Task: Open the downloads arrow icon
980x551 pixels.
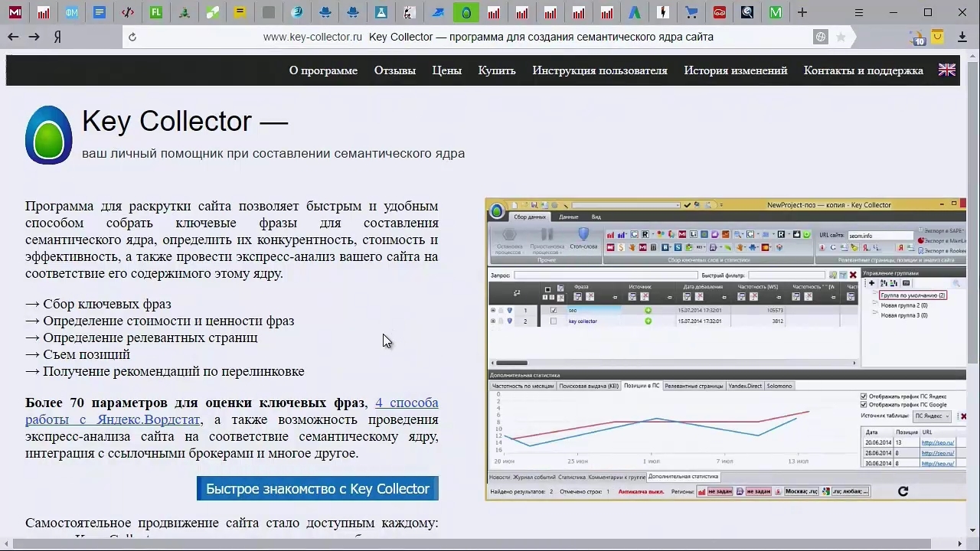Action: pyautogui.click(x=962, y=37)
